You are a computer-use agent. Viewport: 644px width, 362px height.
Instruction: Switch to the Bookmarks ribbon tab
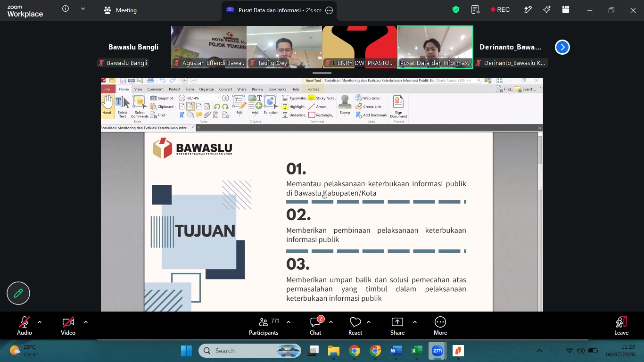pos(277,89)
